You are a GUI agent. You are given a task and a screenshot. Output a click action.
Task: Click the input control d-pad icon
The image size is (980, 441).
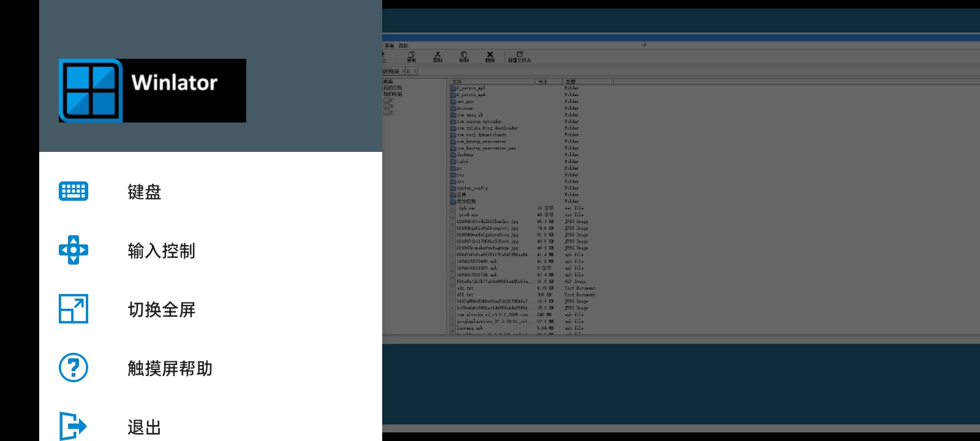pyautogui.click(x=73, y=250)
